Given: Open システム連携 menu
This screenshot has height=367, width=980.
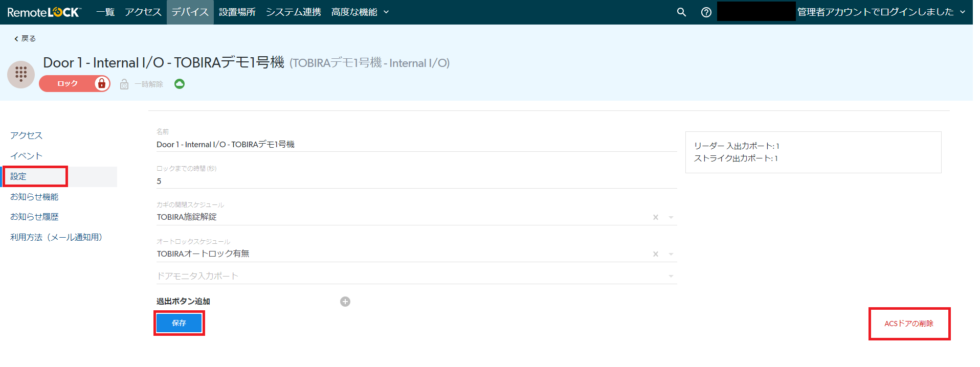Looking at the screenshot, I should pyautogui.click(x=294, y=12).
